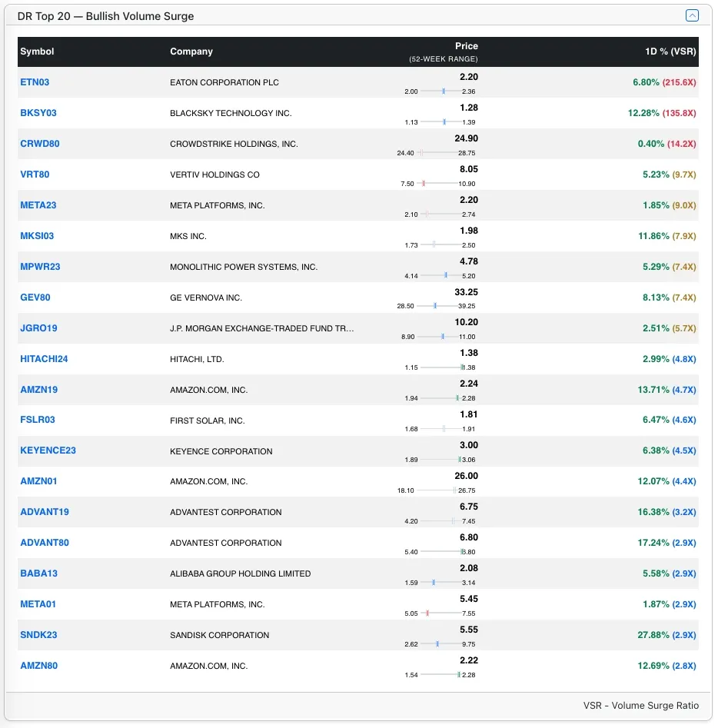The height and width of the screenshot is (728, 718).
Task: Open the GEV80 symbol link
Action: point(35,298)
